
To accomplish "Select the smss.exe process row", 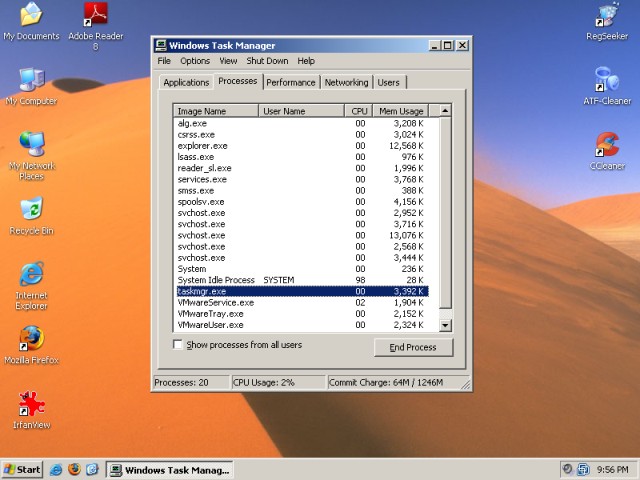I will tap(301, 191).
